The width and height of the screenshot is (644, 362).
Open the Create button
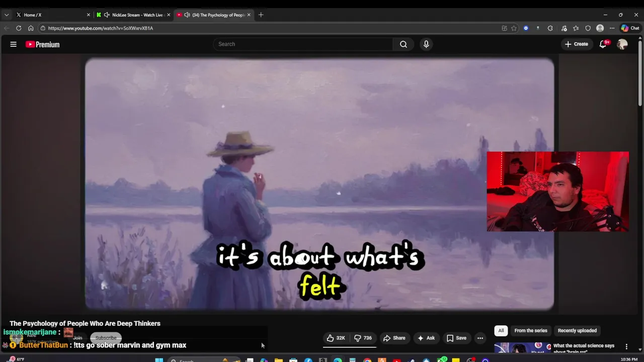(x=576, y=44)
